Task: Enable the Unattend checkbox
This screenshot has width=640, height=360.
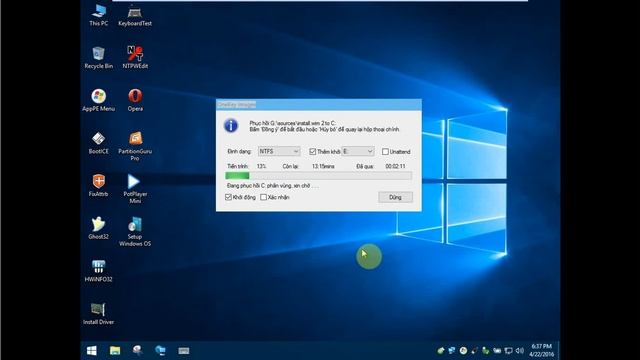Action: pyautogui.click(x=385, y=151)
